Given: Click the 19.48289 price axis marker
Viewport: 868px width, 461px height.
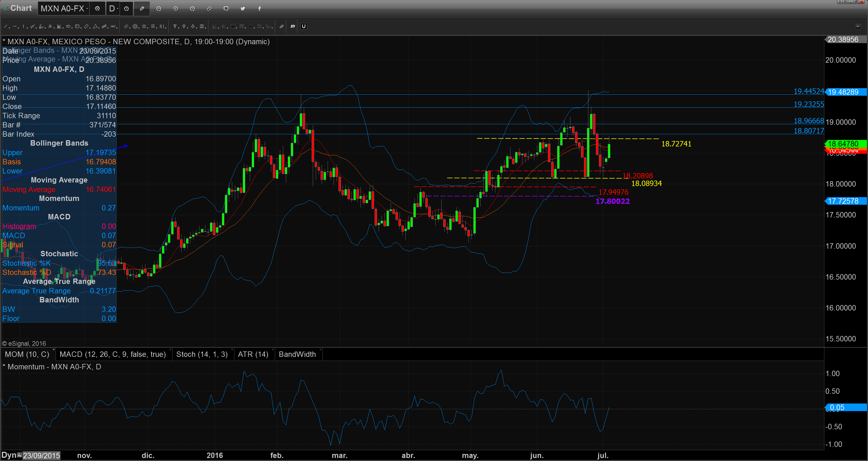Looking at the screenshot, I should tap(845, 92).
